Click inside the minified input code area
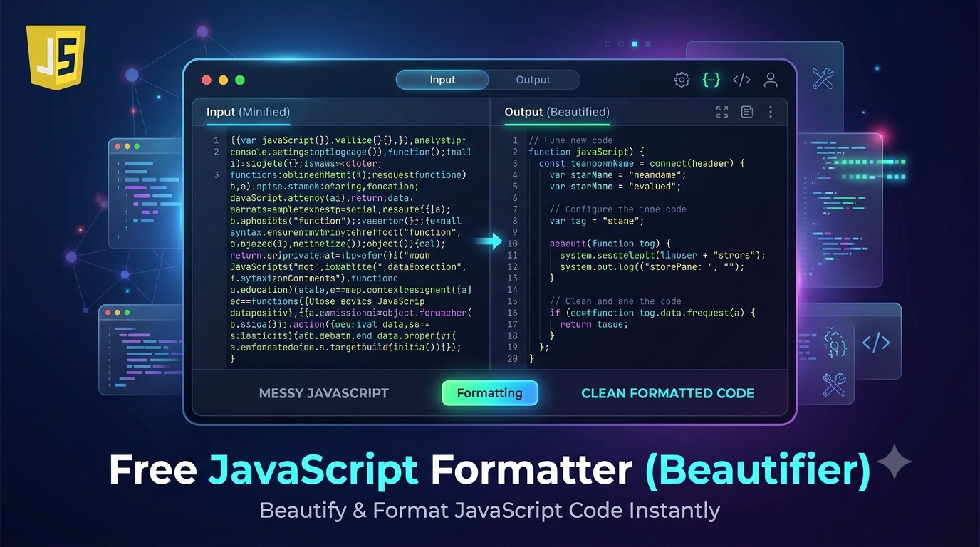 click(x=350, y=249)
